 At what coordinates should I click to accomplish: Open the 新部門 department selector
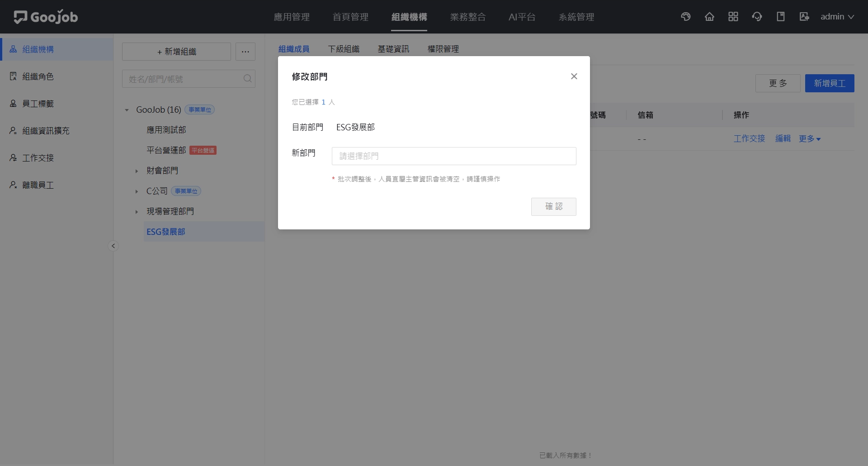(x=454, y=156)
